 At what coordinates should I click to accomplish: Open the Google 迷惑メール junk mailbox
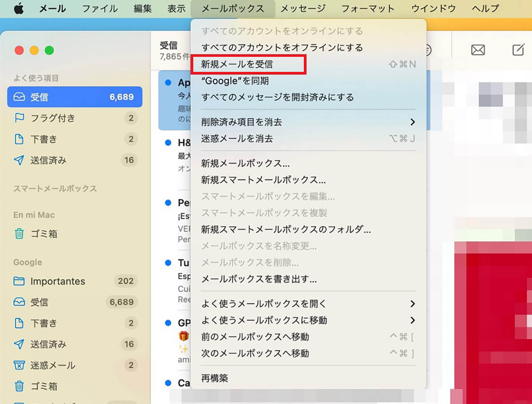coord(74,365)
